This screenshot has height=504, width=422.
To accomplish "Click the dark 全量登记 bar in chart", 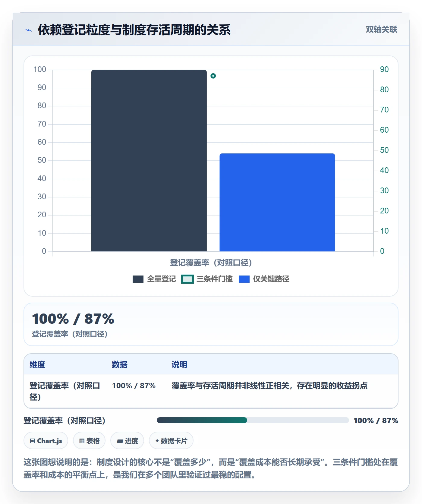I will click(x=149, y=161).
